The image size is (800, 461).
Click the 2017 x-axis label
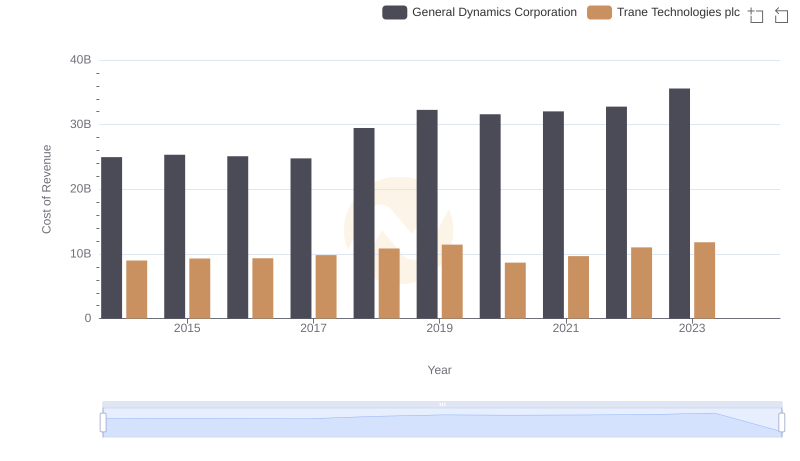click(313, 328)
